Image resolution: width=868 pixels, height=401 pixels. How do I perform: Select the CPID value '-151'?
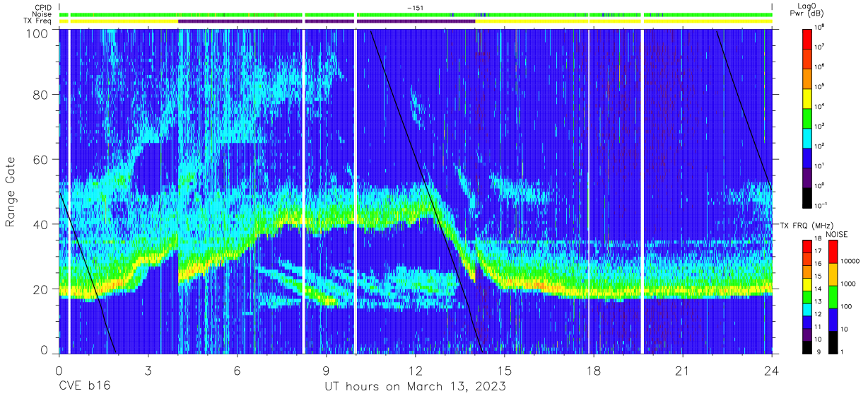pyautogui.click(x=416, y=8)
